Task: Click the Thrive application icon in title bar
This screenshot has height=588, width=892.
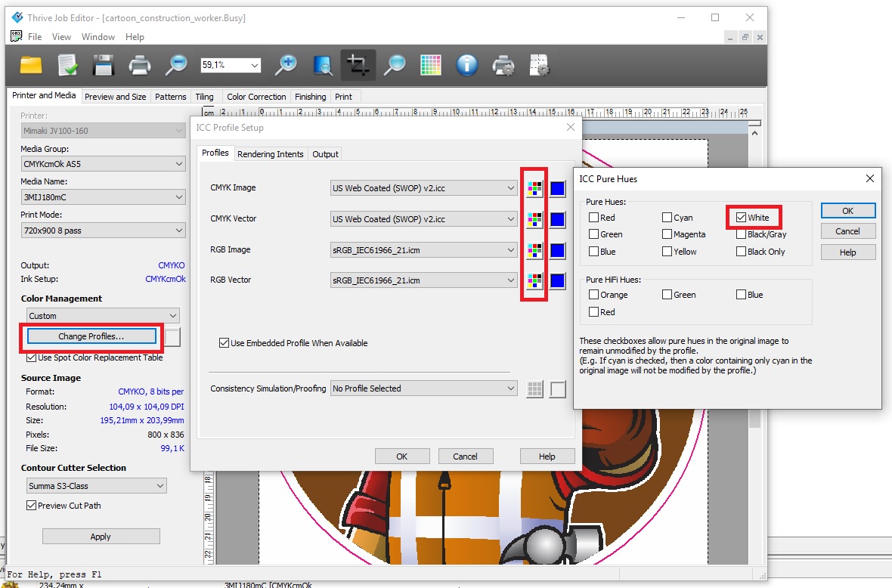Action: tap(17, 17)
